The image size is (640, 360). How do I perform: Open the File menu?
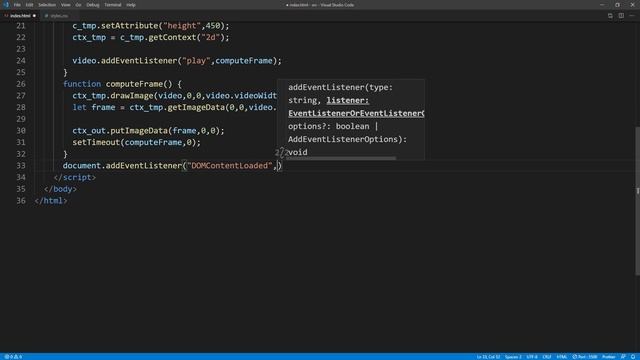tap(17, 5)
